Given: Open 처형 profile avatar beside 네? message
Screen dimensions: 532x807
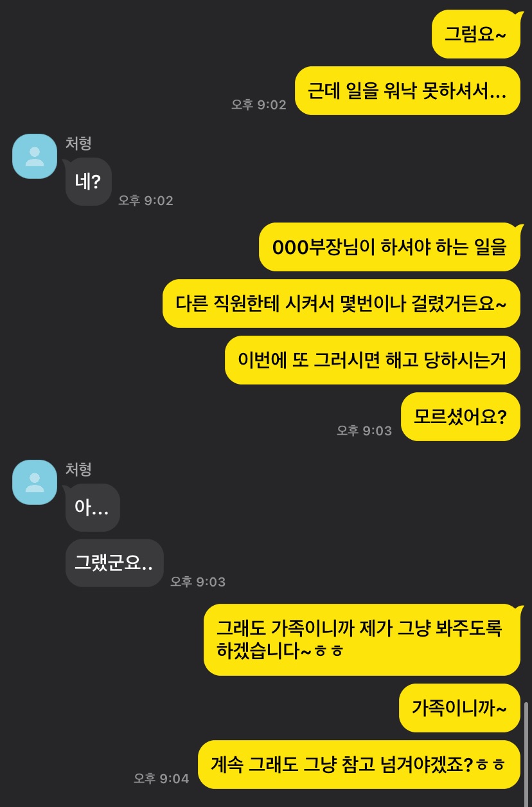Looking at the screenshot, I should pyautogui.click(x=35, y=156).
